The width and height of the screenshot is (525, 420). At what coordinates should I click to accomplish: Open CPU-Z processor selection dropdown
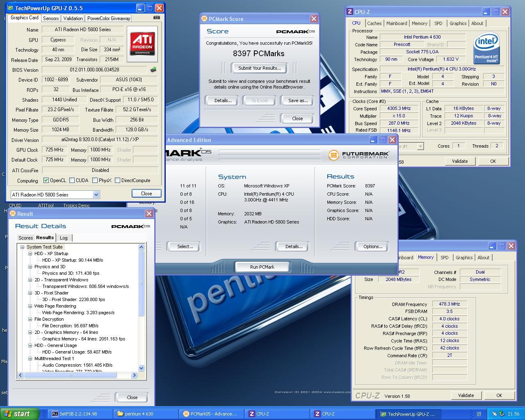pos(420,146)
